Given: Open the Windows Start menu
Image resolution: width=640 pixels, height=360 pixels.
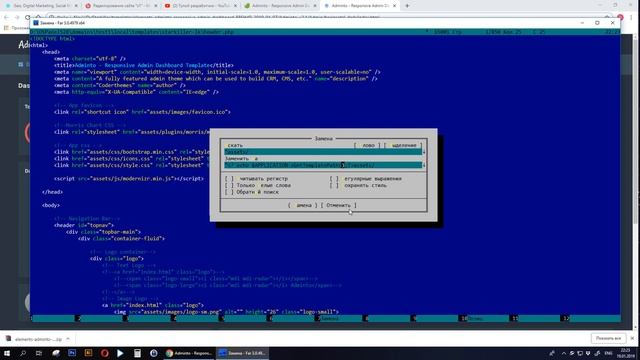Looking at the screenshot, I should click(x=7, y=353).
